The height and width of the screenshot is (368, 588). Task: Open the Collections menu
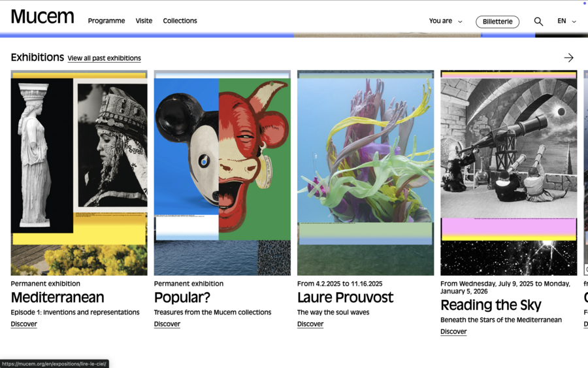coord(180,21)
